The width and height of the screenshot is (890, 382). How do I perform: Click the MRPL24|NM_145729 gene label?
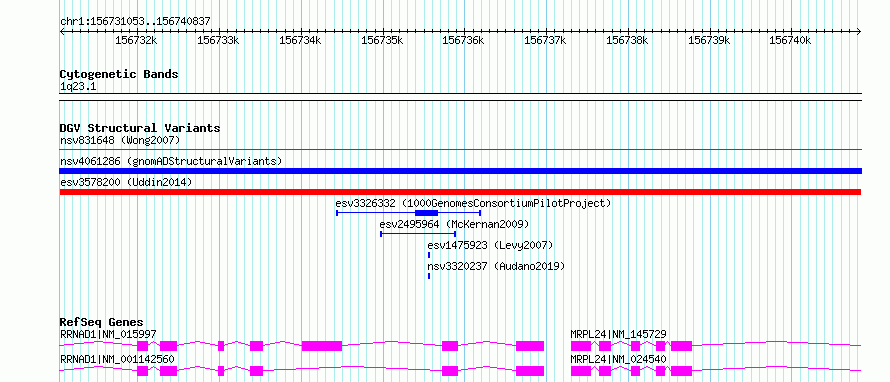[618, 334]
